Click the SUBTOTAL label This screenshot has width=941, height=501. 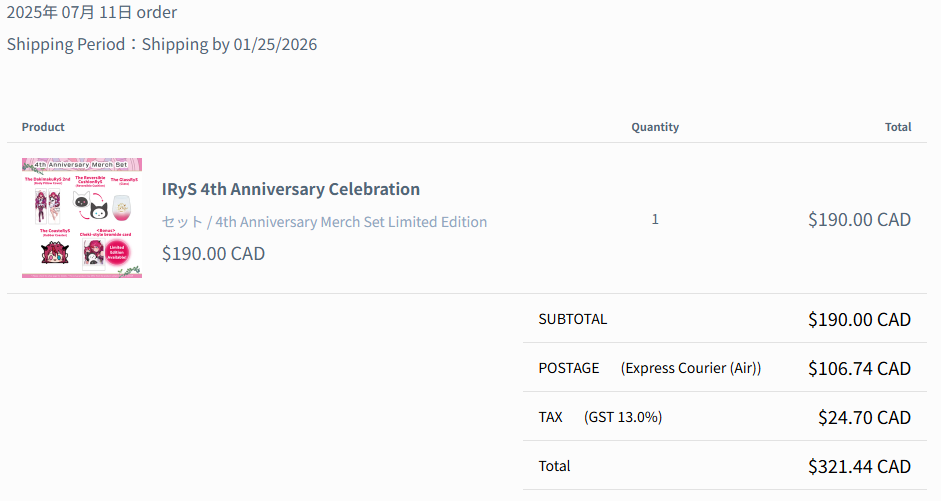click(572, 320)
